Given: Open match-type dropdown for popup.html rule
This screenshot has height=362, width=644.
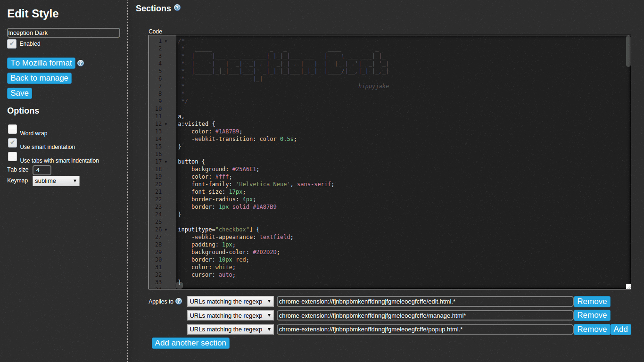Looking at the screenshot, I should point(230,329).
